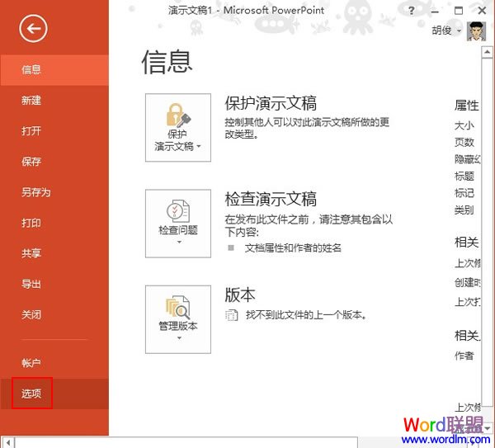495x448 pixels.
Task: Click the 找不到此文件的上一个版本 text
Action: tap(306, 315)
